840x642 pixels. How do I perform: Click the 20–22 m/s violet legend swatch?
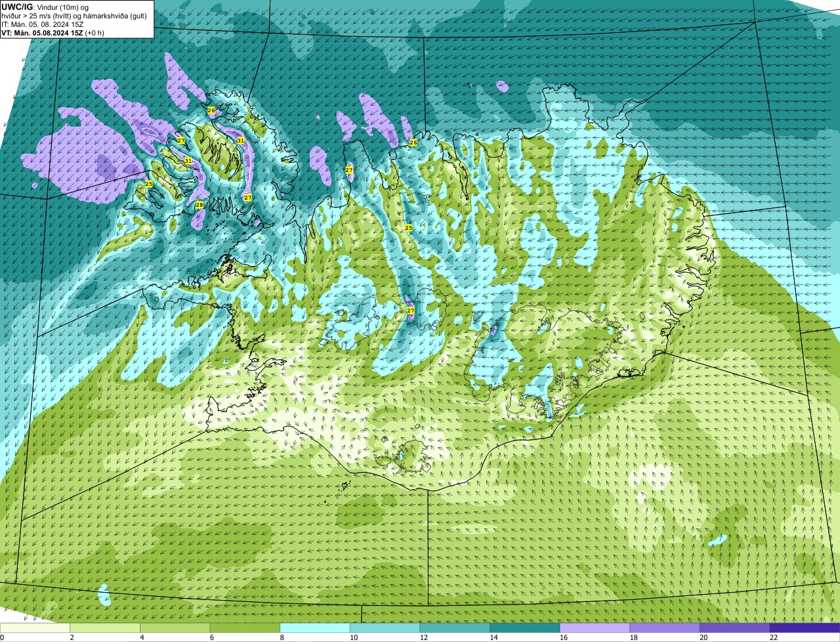(735, 628)
